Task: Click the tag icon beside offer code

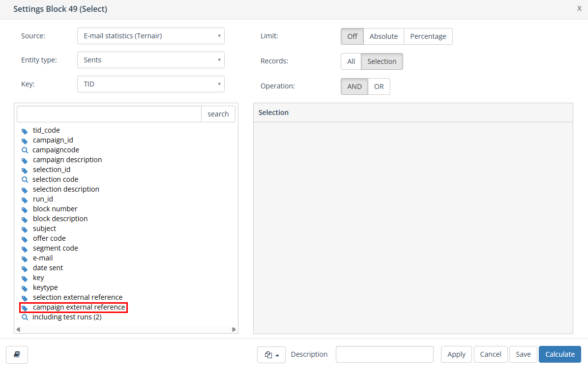Action: click(25, 239)
